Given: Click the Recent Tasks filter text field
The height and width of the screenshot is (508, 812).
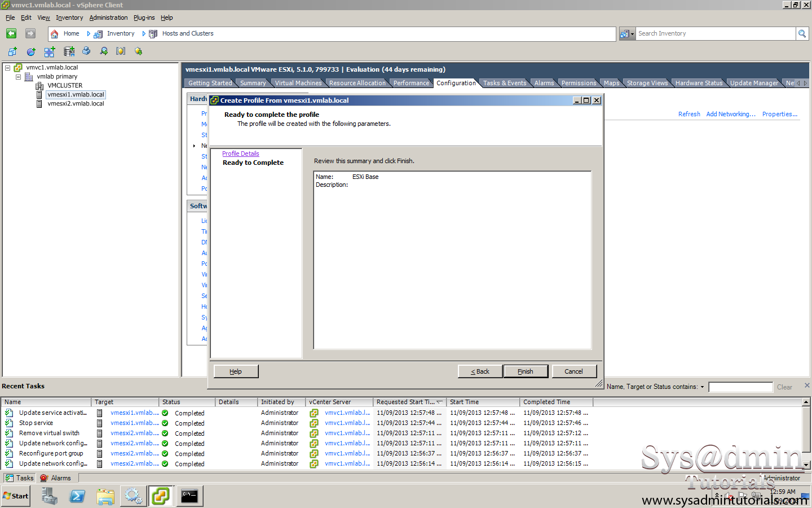Looking at the screenshot, I should tap(740, 387).
